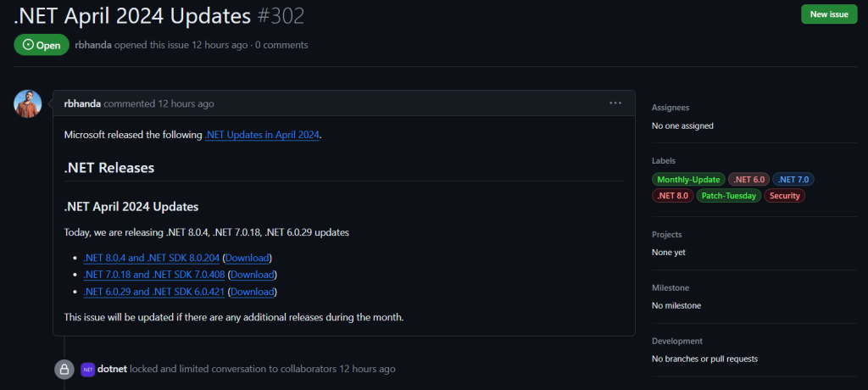Open .NET 7.0.18 and SDK 7.0.408 link
Viewport: 868px width, 390px height.
153,275
